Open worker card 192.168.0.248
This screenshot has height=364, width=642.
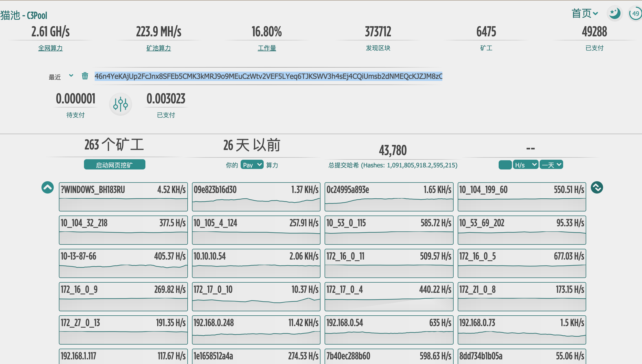[x=256, y=330]
